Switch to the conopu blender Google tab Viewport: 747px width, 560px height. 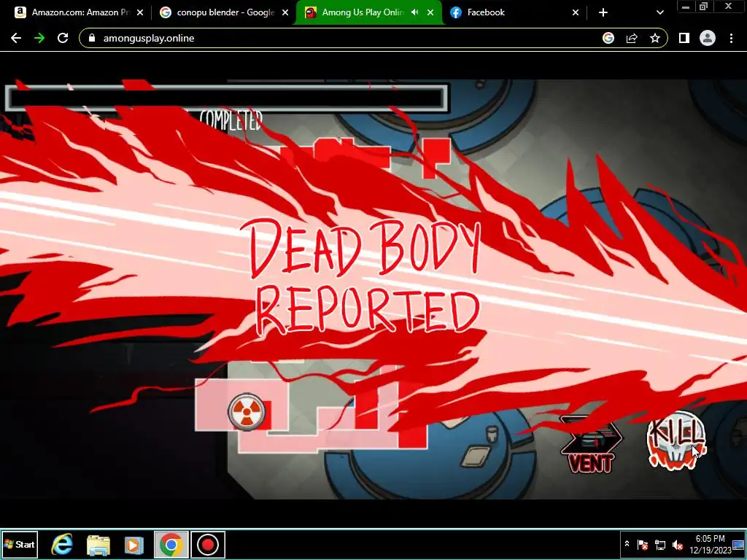click(225, 12)
